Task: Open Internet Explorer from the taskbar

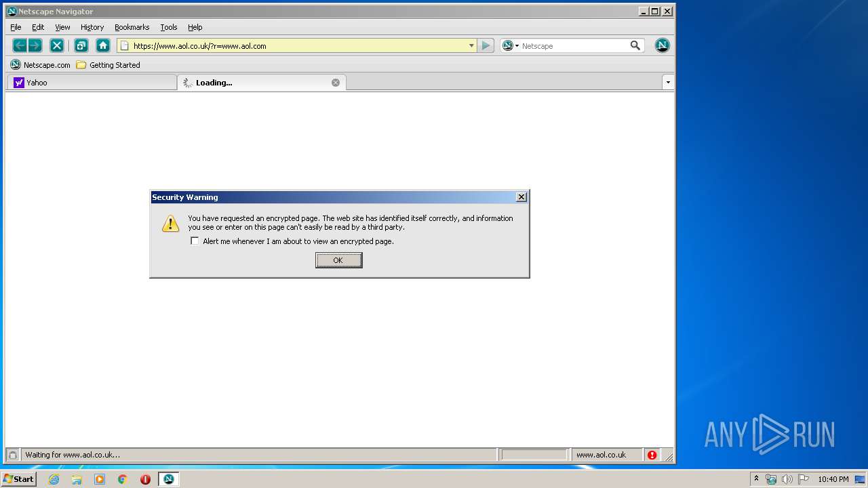Action: coord(54,479)
